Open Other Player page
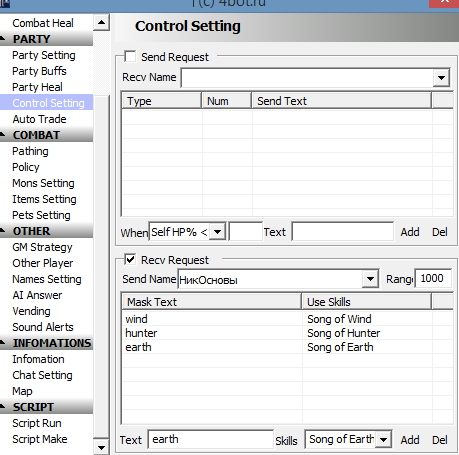This screenshot has width=459, height=455. tap(43, 263)
